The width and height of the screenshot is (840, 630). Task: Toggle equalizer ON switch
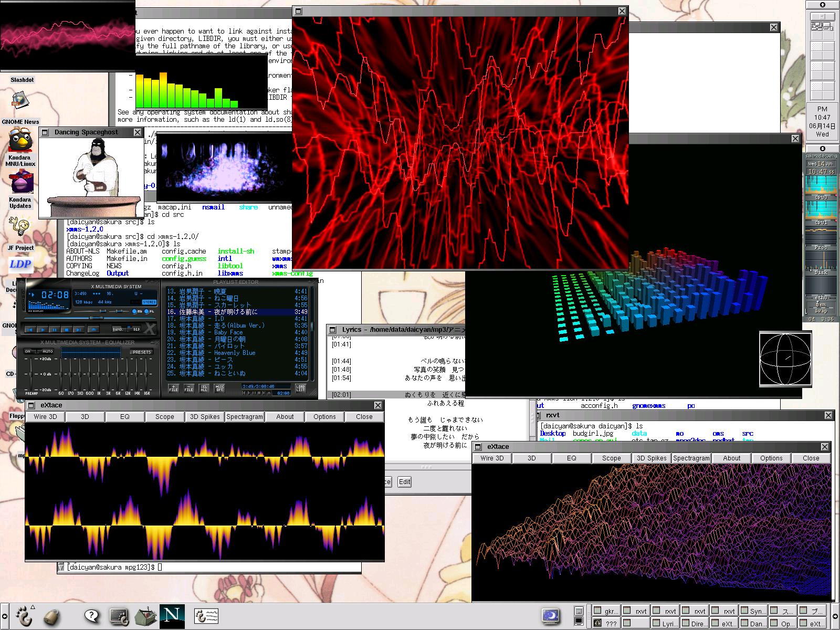(x=30, y=351)
